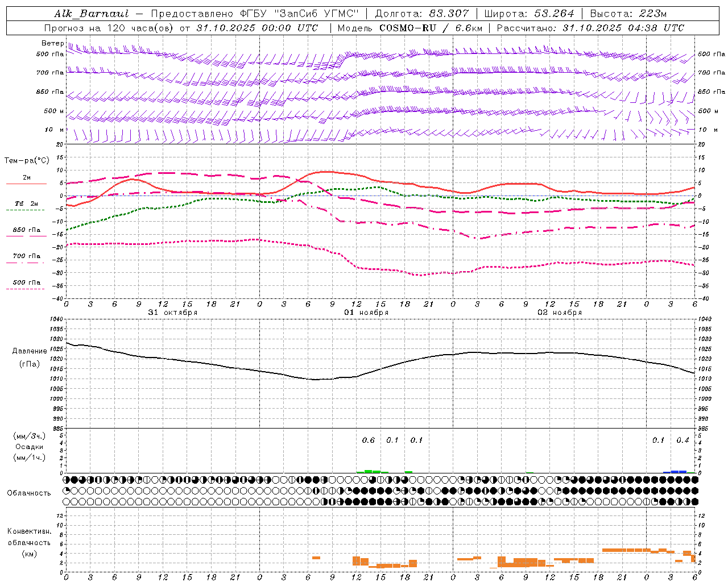This screenshot has height=582, width=728.
Task: Click the 0.6 precipitation amount value
Action: tap(369, 440)
